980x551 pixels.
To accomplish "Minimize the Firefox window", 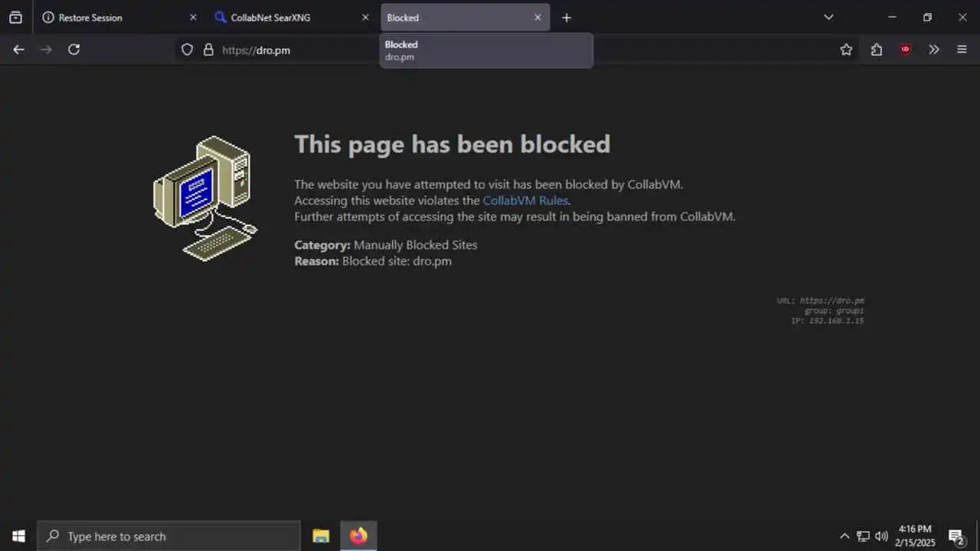I will click(x=892, y=17).
